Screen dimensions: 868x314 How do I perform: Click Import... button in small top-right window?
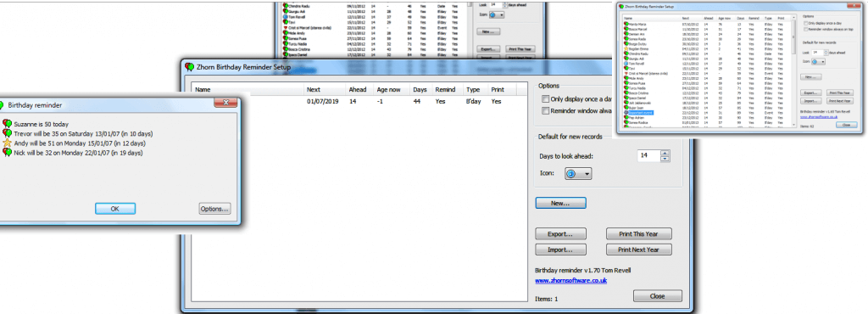(811, 101)
